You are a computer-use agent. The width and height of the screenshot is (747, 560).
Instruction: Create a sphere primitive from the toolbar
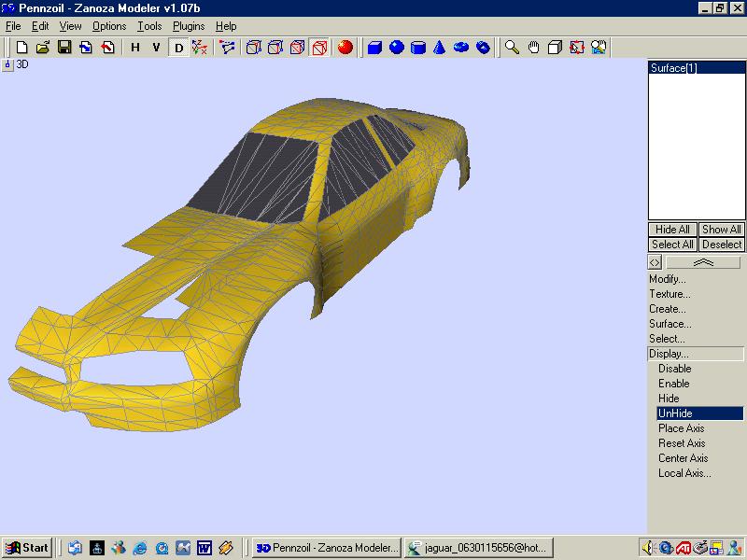(397, 47)
